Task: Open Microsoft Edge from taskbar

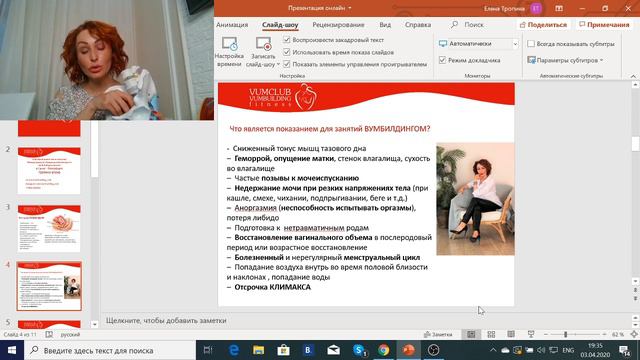Action: point(234,350)
